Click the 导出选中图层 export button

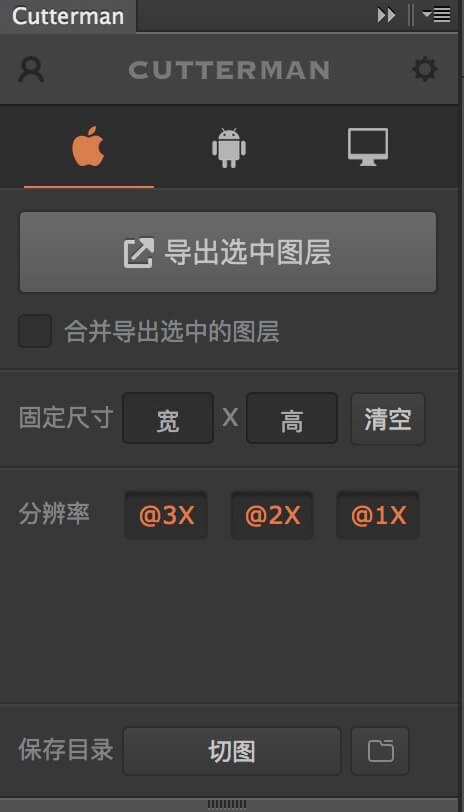tap(228, 252)
